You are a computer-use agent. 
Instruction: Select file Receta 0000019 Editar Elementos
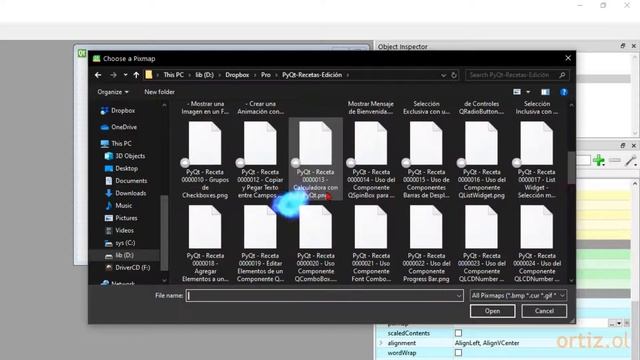[x=260, y=244]
